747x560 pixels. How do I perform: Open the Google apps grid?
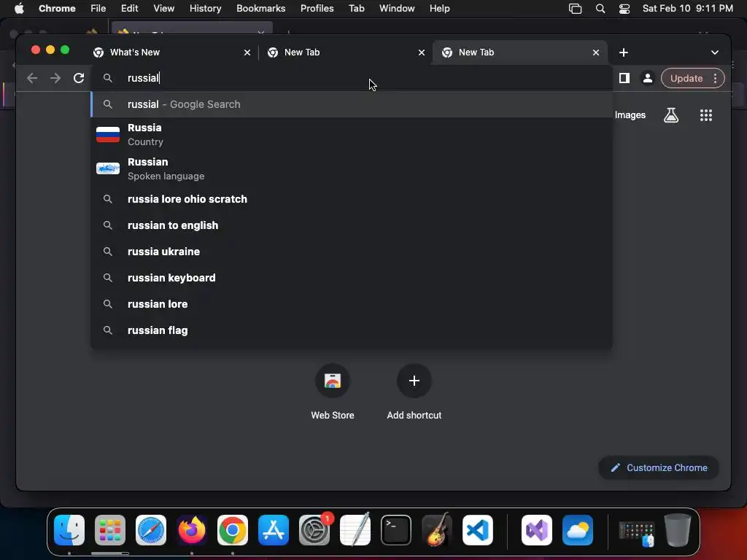click(706, 114)
